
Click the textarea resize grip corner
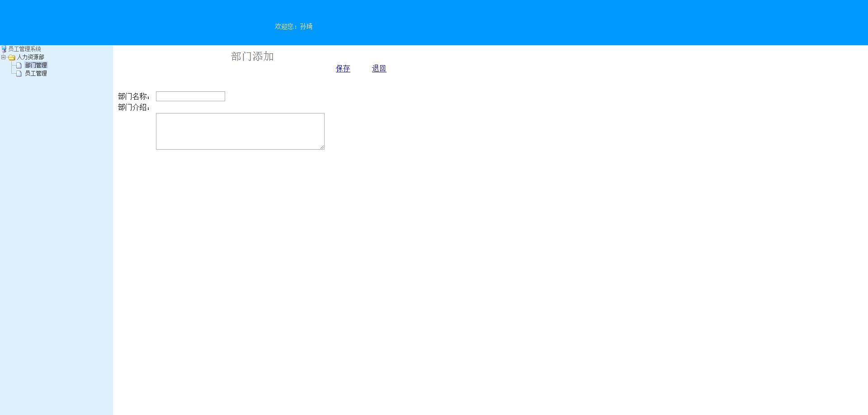[322, 146]
